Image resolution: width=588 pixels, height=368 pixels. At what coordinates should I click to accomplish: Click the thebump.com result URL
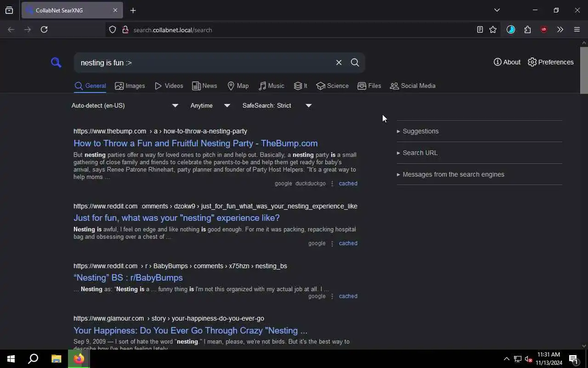160,131
